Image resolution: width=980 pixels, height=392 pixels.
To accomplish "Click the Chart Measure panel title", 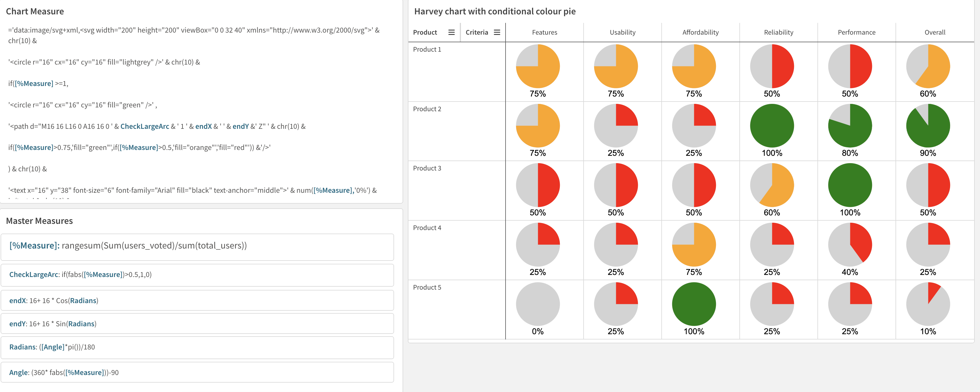I will point(35,11).
